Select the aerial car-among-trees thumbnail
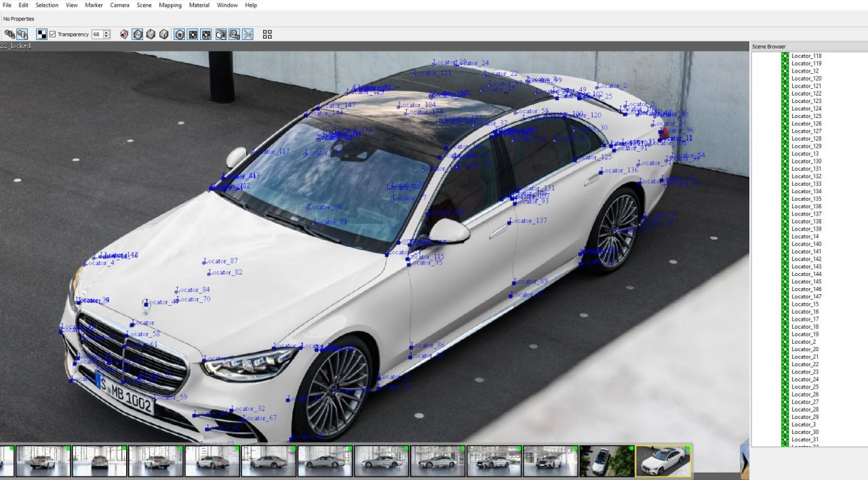The height and width of the screenshot is (480, 868). (x=607, y=461)
